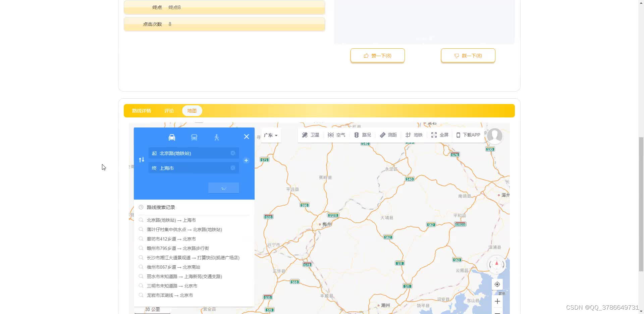Open history 宿州市067乡道 → 北京南站
This screenshot has height=314, width=644.
(x=173, y=267)
